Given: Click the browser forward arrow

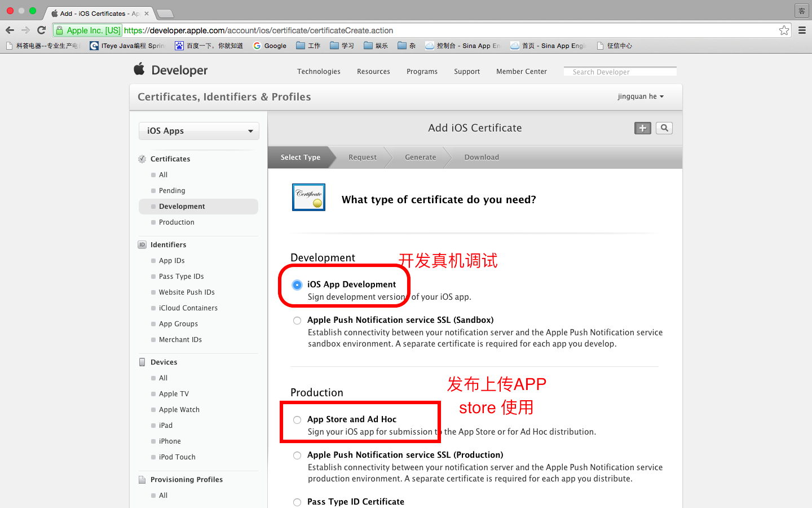Looking at the screenshot, I should coord(25,30).
